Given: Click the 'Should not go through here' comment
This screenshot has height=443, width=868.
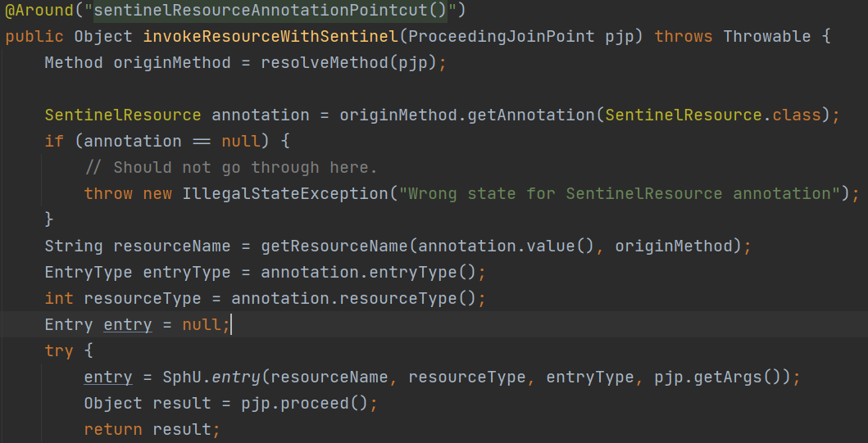Looking at the screenshot, I should tap(230, 168).
